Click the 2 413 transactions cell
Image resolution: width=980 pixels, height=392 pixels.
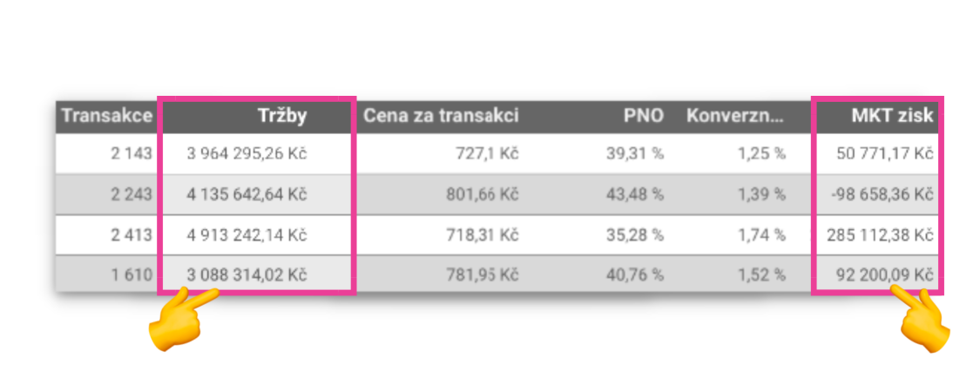pyautogui.click(x=132, y=235)
